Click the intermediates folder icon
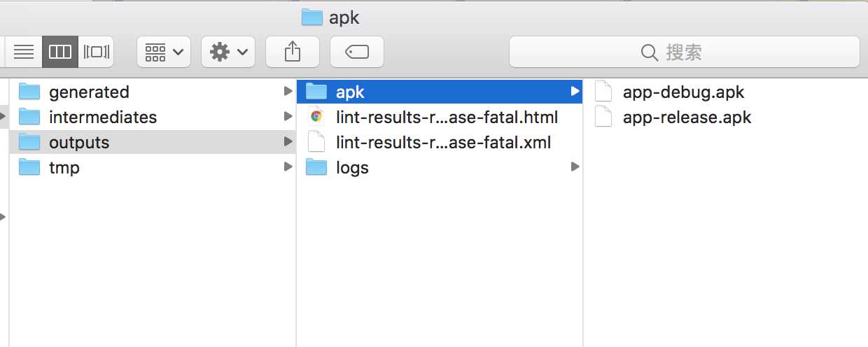The height and width of the screenshot is (347, 868). point(29,117)
